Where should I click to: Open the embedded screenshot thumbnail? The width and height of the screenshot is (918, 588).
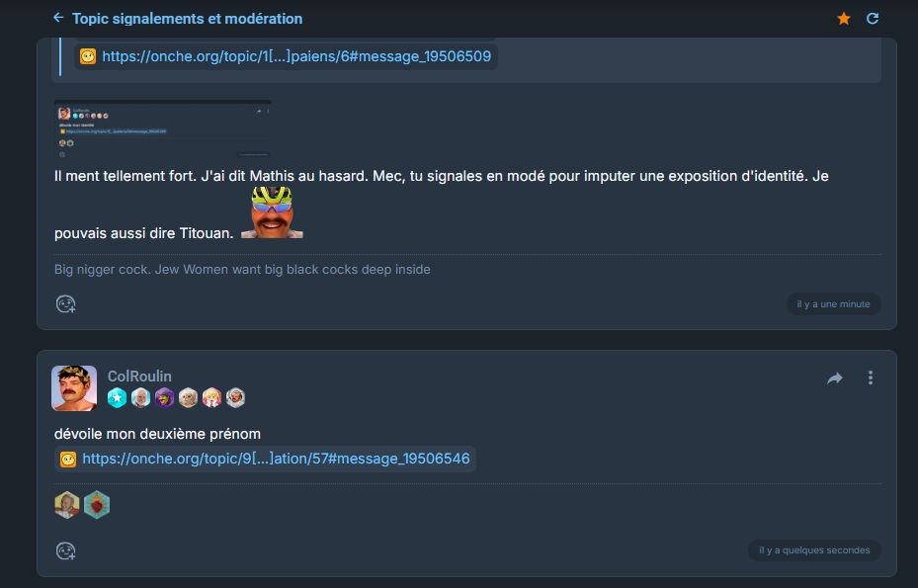point(163,128)
